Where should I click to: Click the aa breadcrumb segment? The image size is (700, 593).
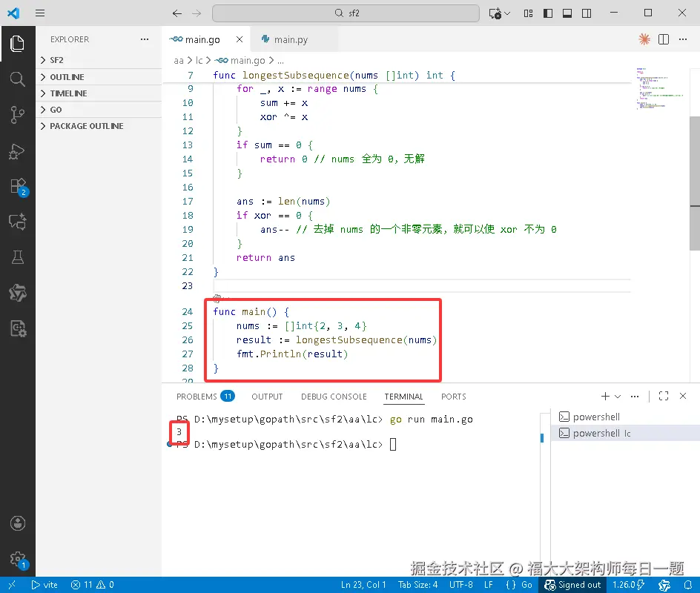178,60
